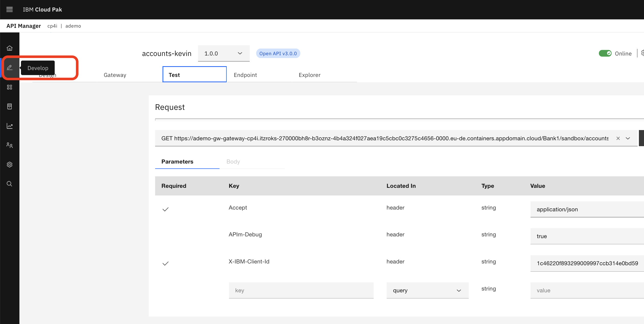
Task: Switch to the Body parameters tab
Action: pyautogui.click(x=233, y=161)
